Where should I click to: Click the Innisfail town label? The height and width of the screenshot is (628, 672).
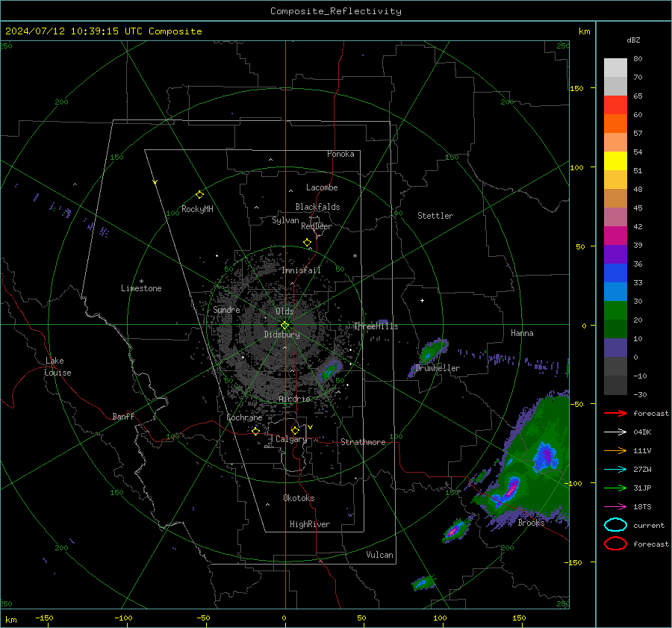point(301,270)
